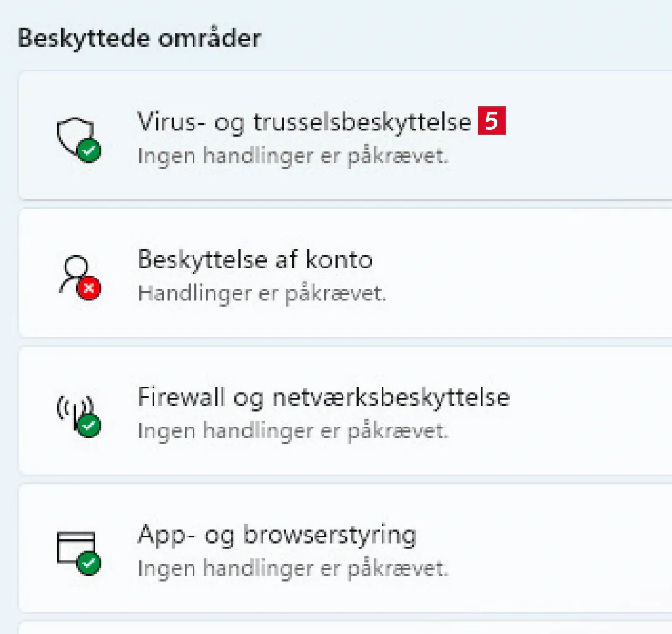Click the red number 5 marker
The image size is (672, 634).
tap(491, 122)
